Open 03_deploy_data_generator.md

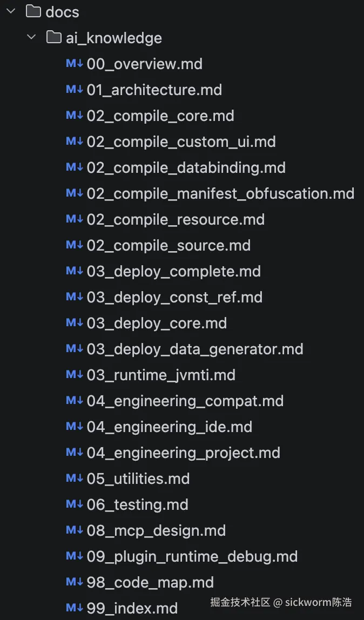point(195,349)
